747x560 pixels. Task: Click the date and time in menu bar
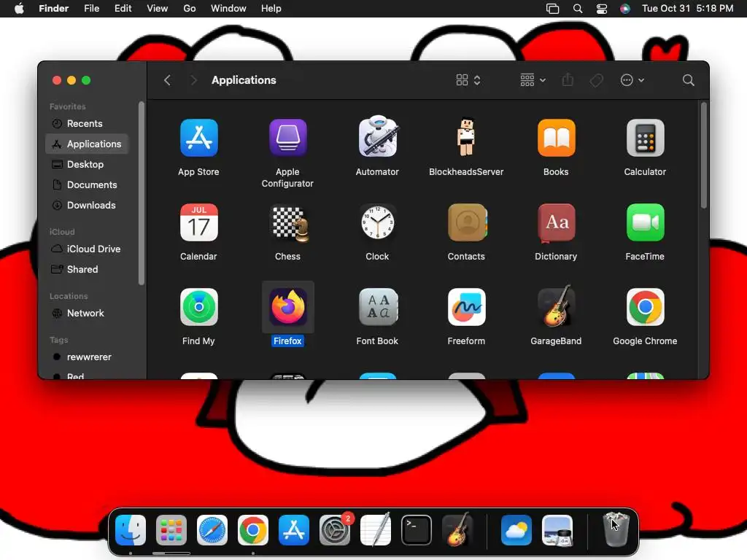point(687,9)
